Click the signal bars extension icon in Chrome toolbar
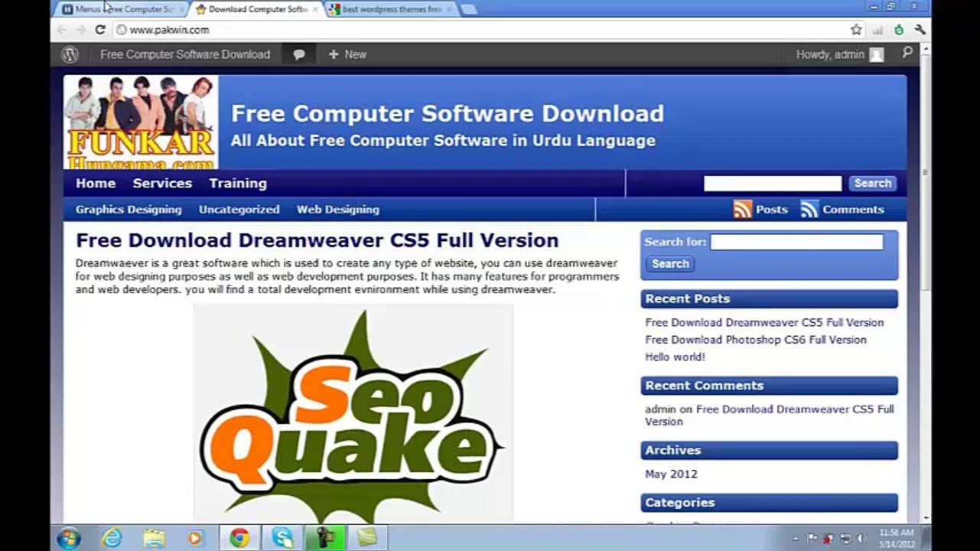Viewport: 980px width, 551px height. (877, 30)
